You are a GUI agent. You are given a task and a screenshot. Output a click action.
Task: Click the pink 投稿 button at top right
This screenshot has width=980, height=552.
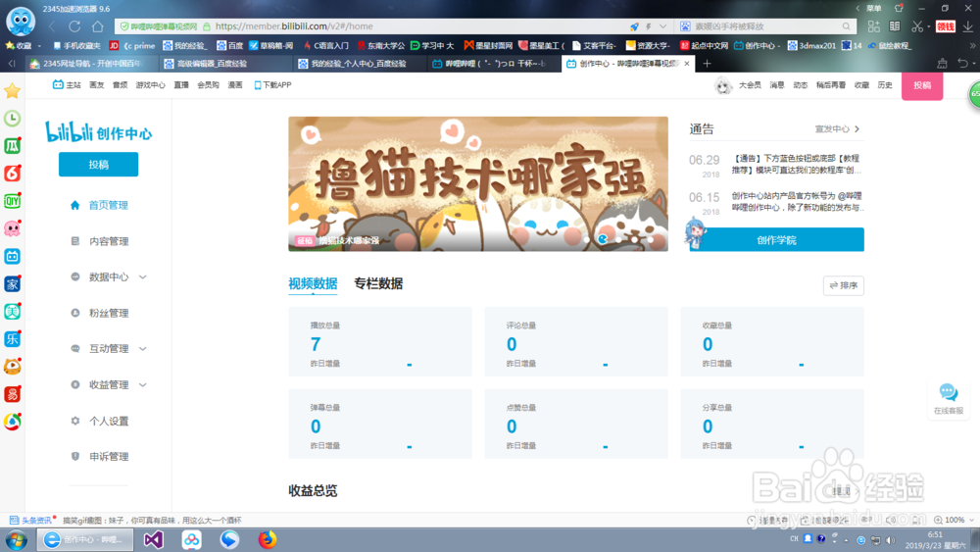click(x=922, y=85)
